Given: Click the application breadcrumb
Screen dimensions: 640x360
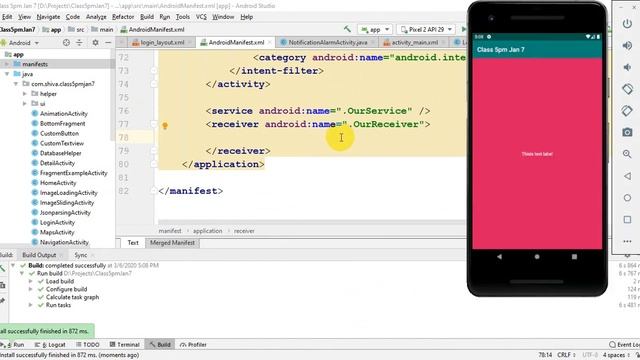Looking at the screenshot, I should [x=208, y=231].
